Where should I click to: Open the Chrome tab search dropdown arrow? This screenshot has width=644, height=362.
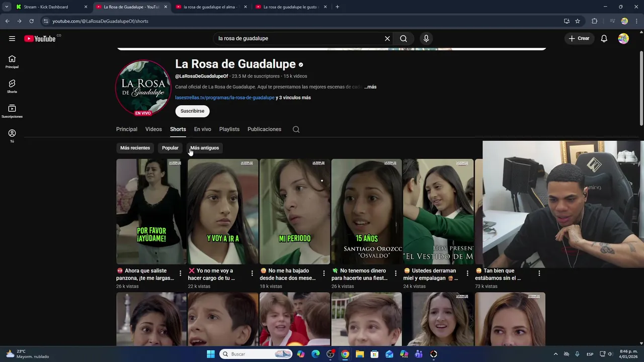[x=7, y=7]
